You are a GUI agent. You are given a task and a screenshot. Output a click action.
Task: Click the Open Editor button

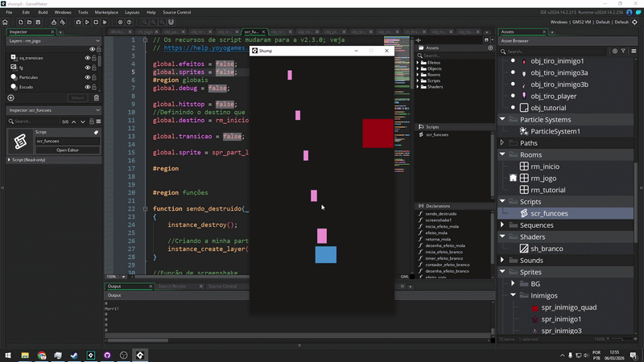pos(68,150)
